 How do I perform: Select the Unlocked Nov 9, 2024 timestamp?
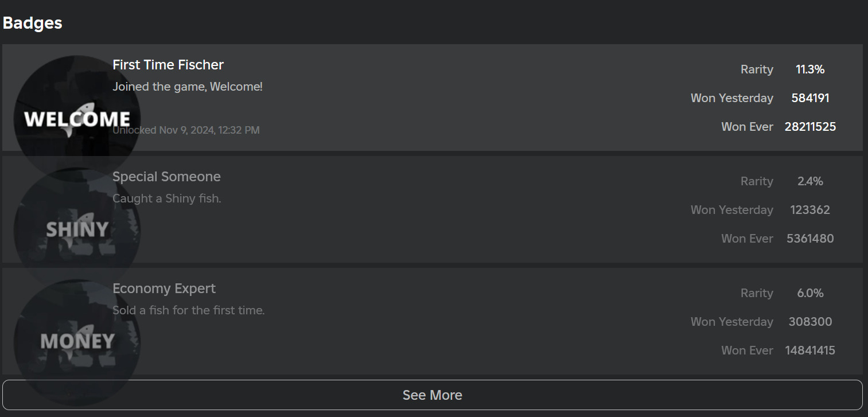pos(186,130)
